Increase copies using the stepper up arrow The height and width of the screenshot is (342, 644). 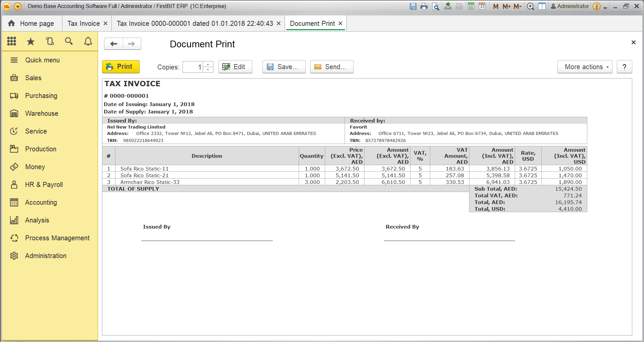tap(208, 64)
